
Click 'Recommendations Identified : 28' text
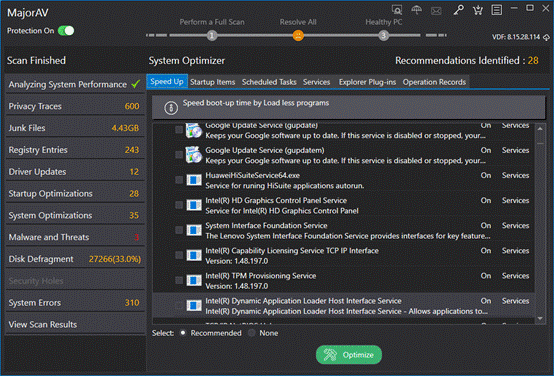tap(467, 60)
